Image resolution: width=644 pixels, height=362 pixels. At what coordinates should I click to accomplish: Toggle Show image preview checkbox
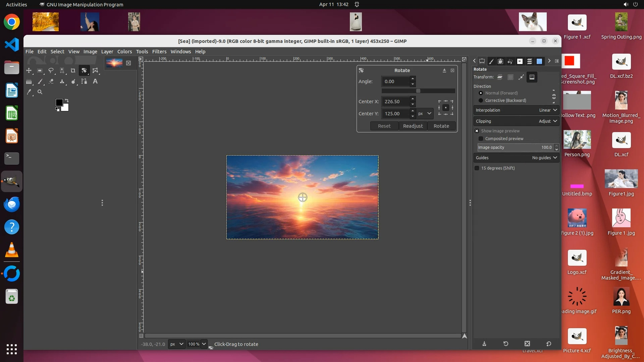477,131
